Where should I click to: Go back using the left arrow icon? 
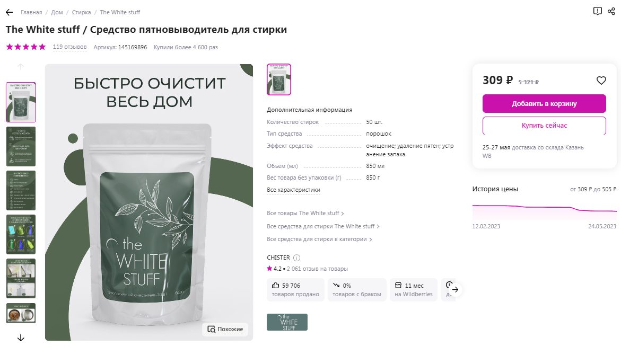[x=10, y=12]
